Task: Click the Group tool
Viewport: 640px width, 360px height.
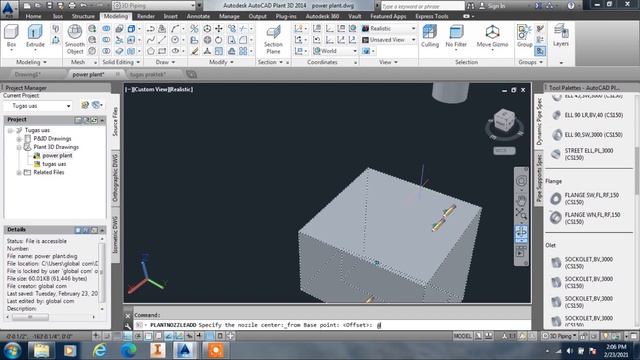Action: [524, 36]
